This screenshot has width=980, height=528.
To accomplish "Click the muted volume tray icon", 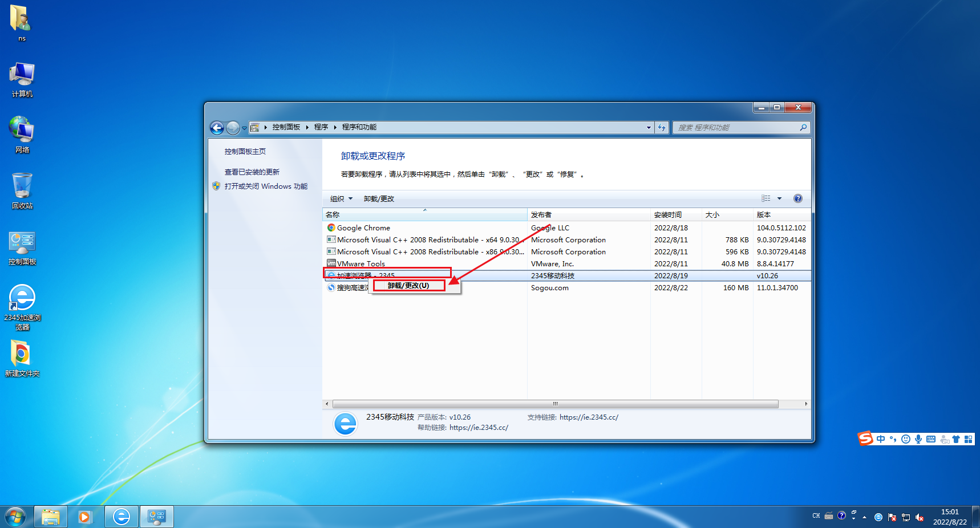I will click(x=920, y=517).
